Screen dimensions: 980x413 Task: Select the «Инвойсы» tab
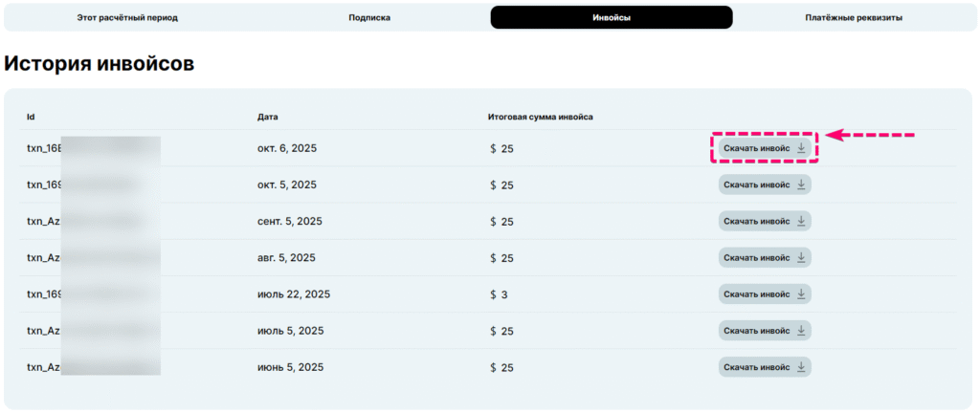click(612, 17)
